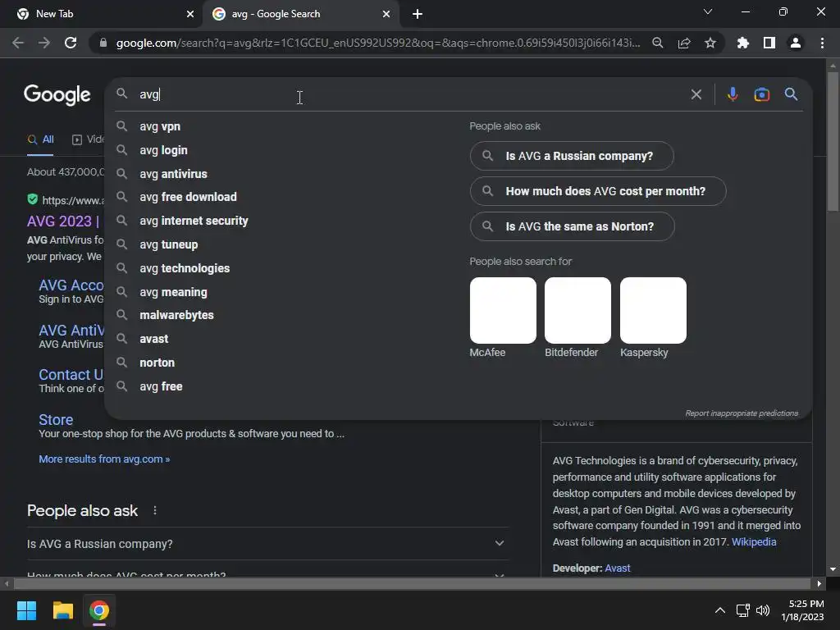Open the Bitdefender thumbnail
The height and width of the screenshot is (630, 840).
(x=577, y=310)
